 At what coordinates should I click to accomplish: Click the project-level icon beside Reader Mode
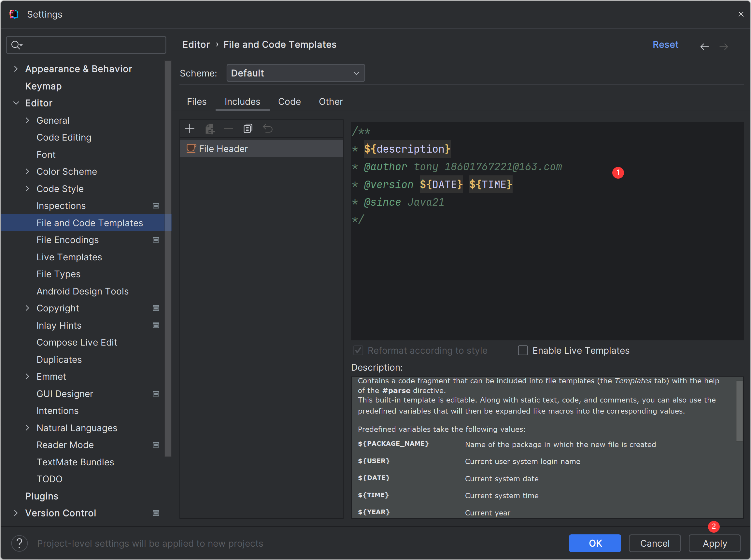tap(156, 445)
